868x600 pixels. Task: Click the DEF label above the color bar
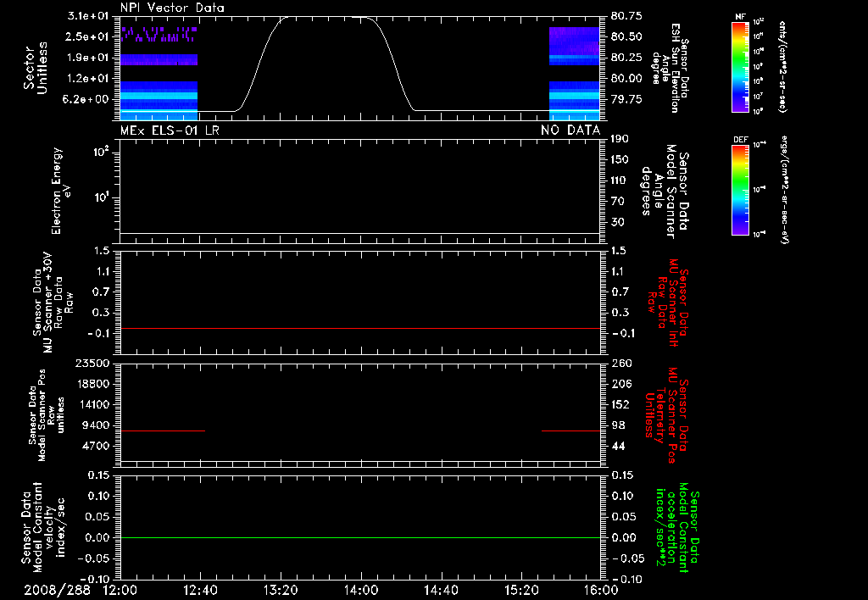tap(740, 140)
